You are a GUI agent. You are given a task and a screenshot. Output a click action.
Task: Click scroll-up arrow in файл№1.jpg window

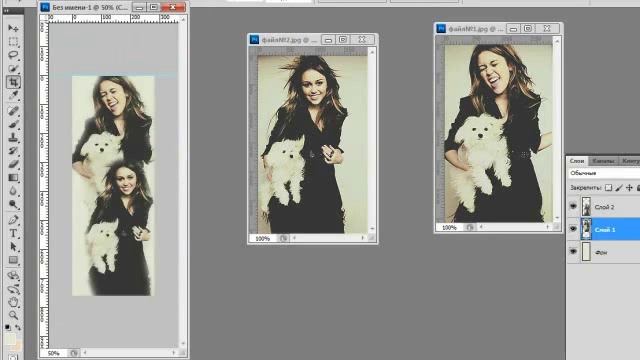[x=557, y=41]
